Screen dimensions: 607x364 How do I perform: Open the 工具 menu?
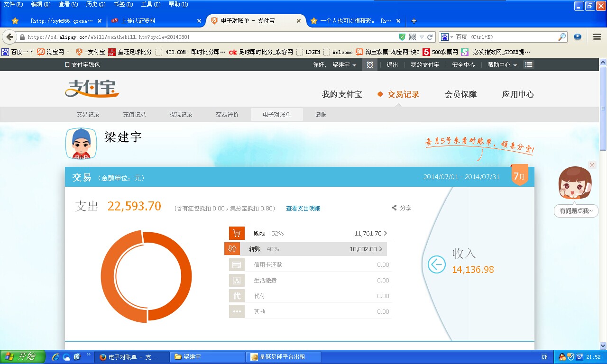click(151, 4)
